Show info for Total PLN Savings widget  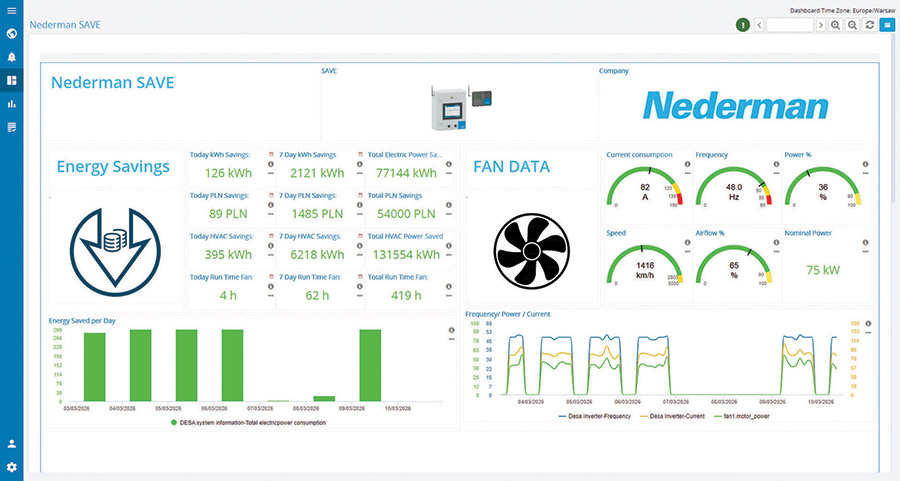click(449, 205)
